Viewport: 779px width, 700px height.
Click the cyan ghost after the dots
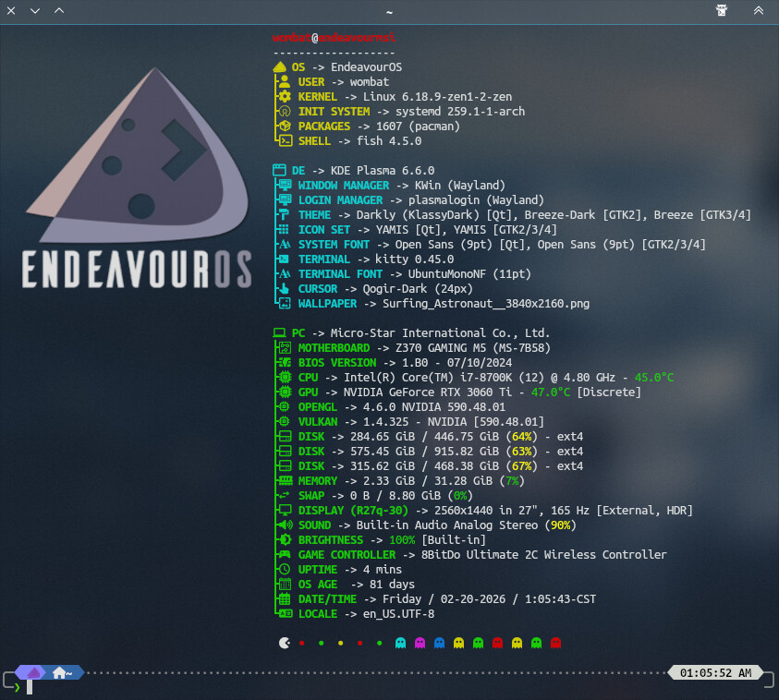click(400, 643)
